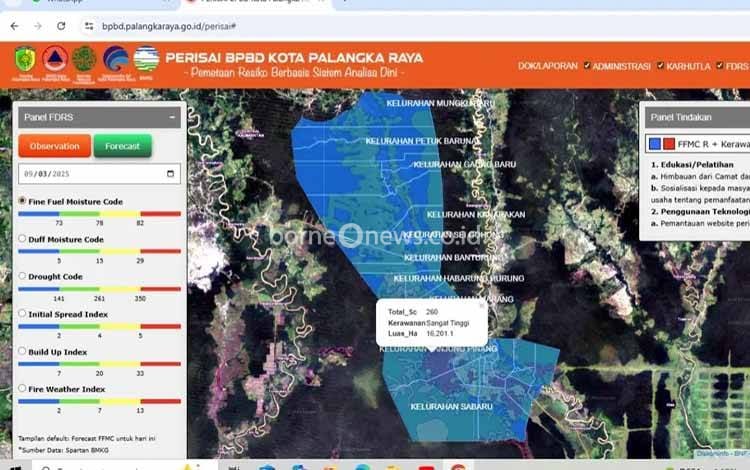The height and width of the screenshot is (470, 750).
Task: Toggle the FDRS layer checkbox
Action: (719, 66)
